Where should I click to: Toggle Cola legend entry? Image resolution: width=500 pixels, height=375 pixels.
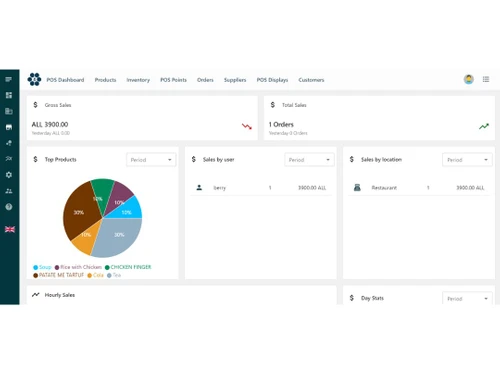pyautogui.click(x=95, y=275)
